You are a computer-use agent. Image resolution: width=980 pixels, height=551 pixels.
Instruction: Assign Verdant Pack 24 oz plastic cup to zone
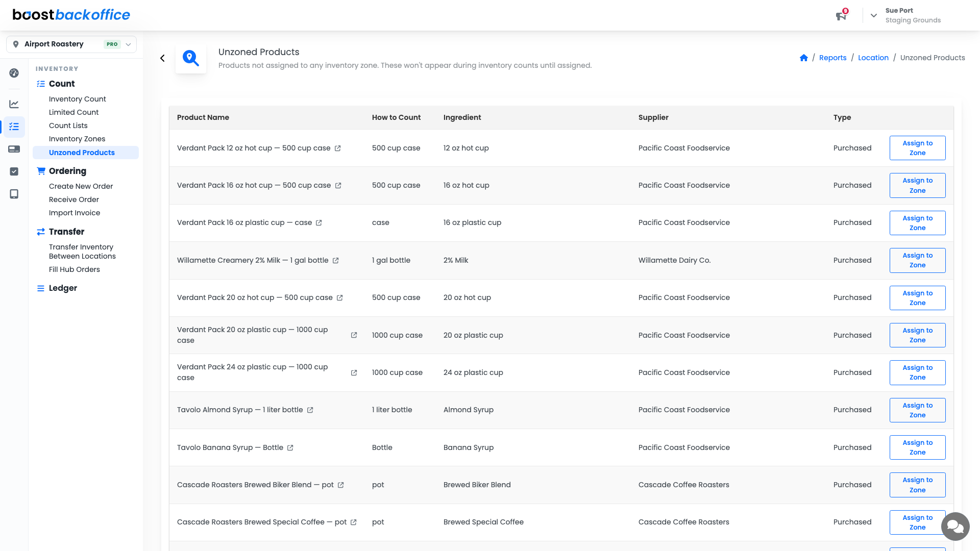[x=917, y=372]
